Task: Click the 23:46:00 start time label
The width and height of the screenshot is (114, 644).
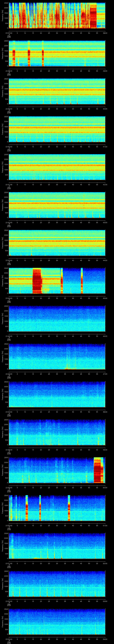Action: coord(9,374)
